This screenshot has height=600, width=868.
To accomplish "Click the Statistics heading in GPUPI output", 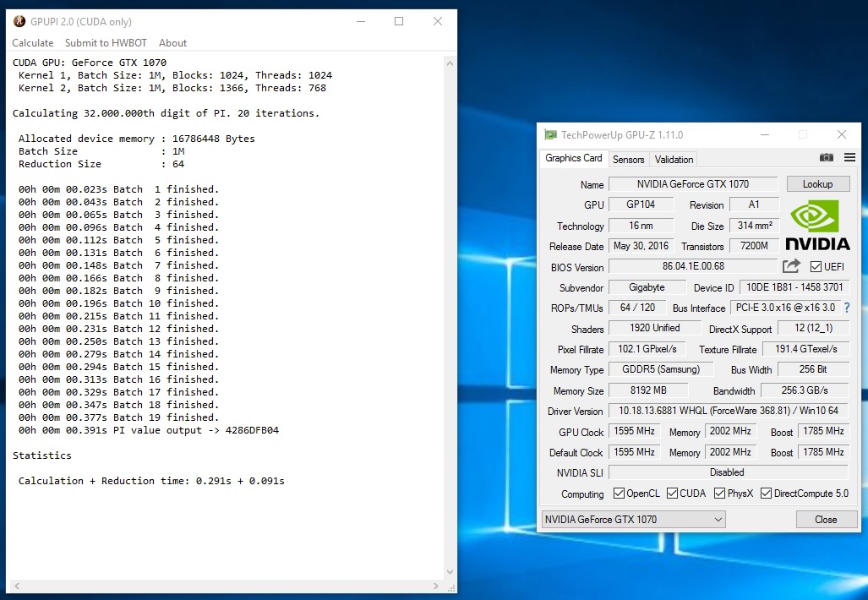I will (42, 455).
